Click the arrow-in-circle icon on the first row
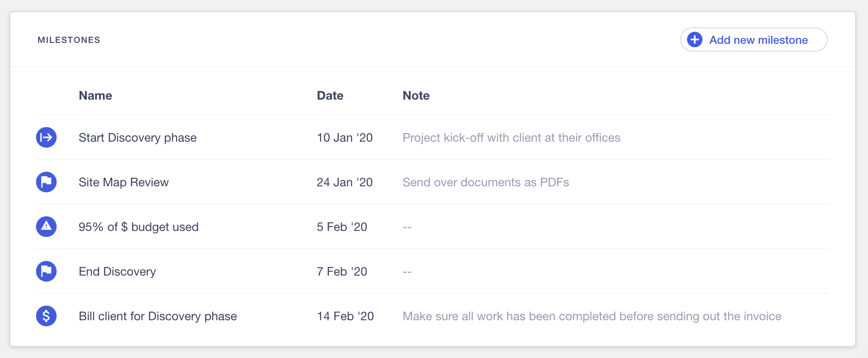The height and width of the screenshot is (358, 868). 46,137
